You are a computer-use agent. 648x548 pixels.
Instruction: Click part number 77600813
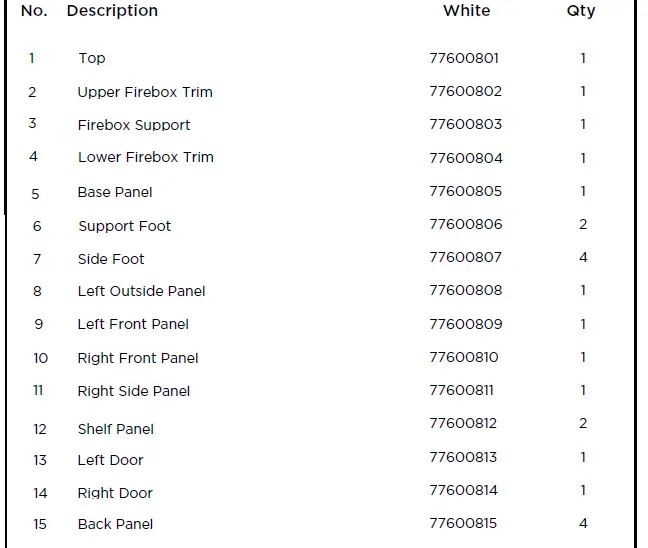pos(463,457)
